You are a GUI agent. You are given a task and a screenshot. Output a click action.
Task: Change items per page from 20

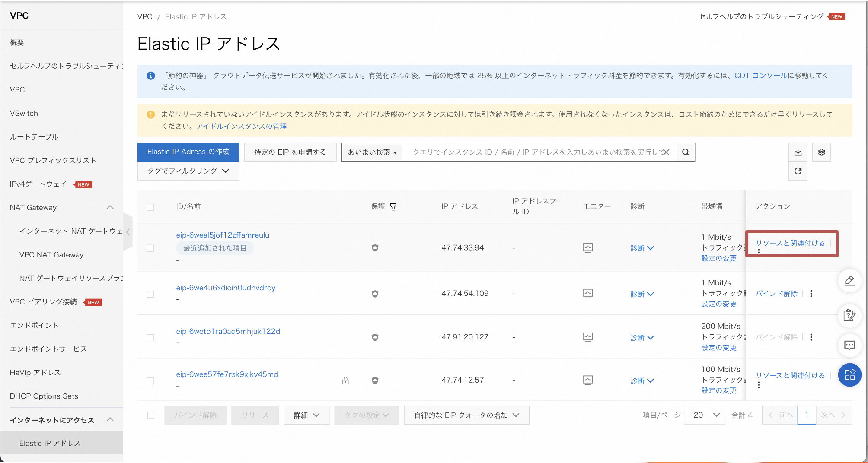click(704, 415)
